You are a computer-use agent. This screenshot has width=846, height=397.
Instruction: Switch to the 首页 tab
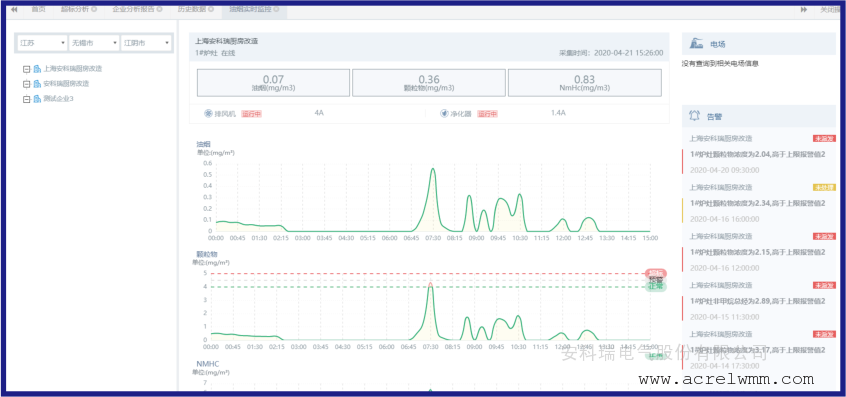tap(38, 9)
